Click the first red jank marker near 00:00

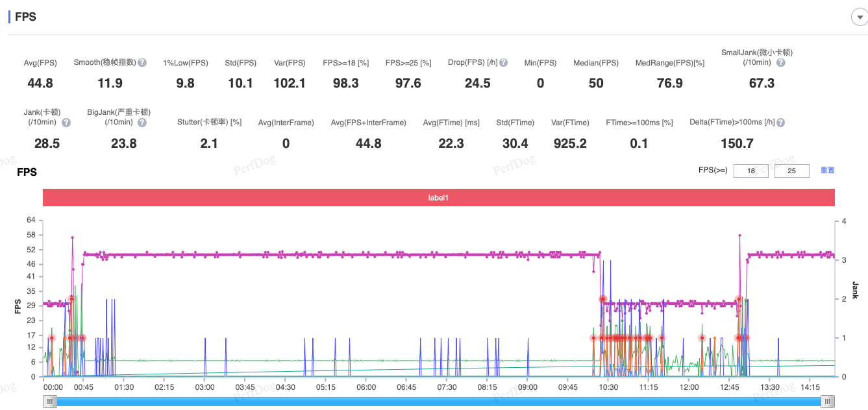click(52, 338)
